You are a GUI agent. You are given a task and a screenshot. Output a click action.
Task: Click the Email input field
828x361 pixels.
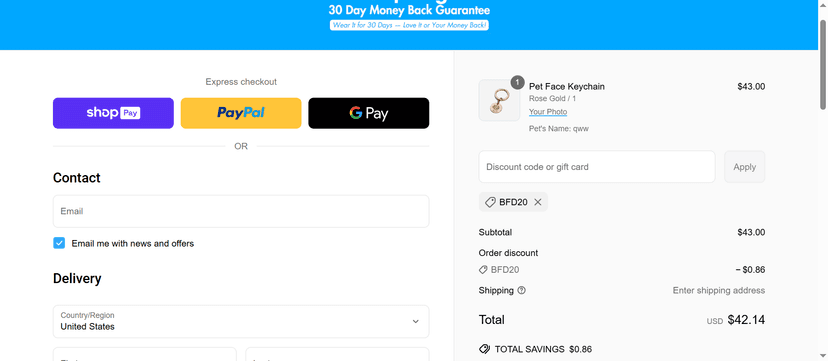(241, 211)
